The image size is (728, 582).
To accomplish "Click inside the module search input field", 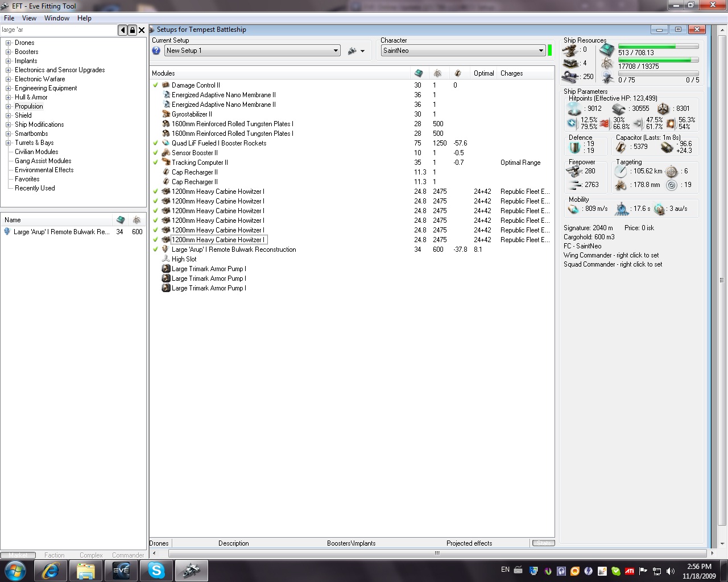I will 57,30.
